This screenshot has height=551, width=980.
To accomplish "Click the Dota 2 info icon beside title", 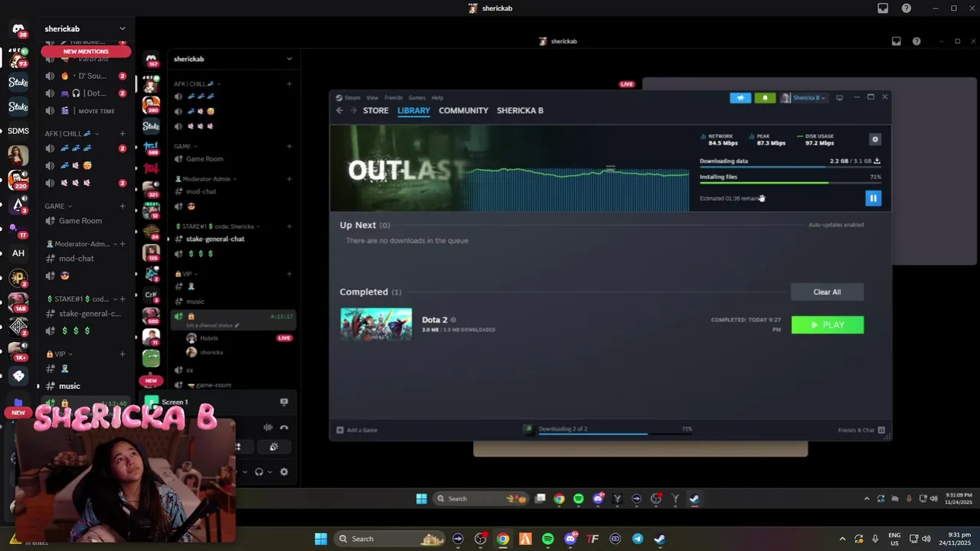I will tap(453, 320).
